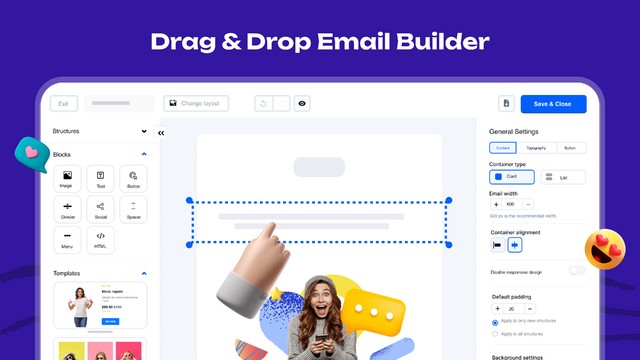
Task: Click Save & Close button
Action: click(x=553, y=104)
